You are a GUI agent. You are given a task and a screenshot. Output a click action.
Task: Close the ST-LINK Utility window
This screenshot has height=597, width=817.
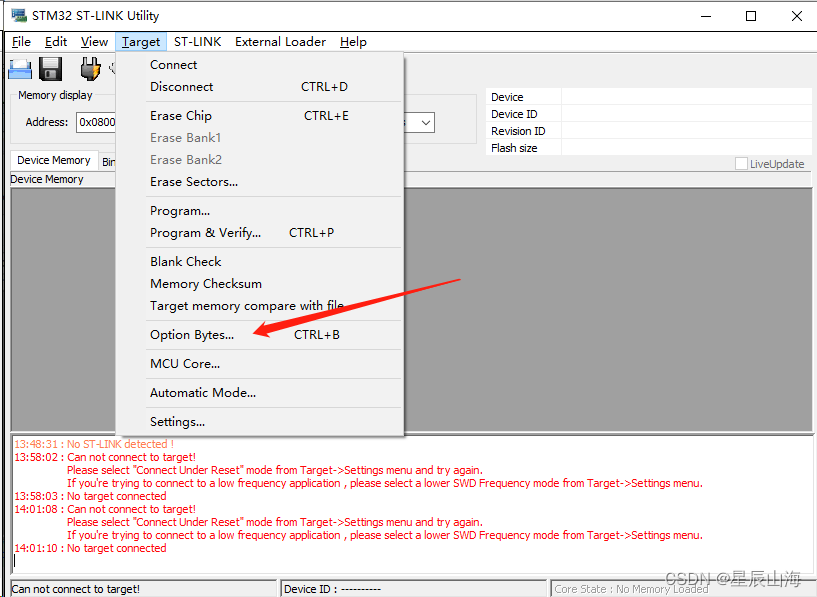coord(797,16)
